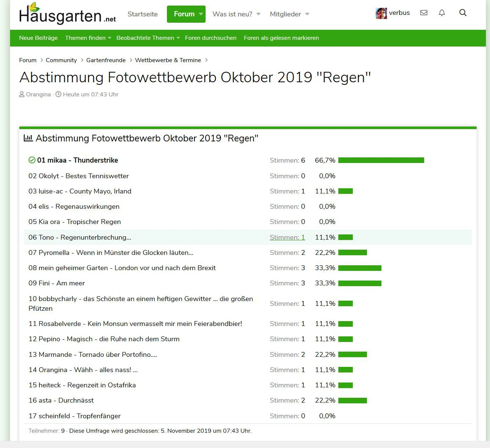Open the verbus username menu
Screen dimensions: 490x448
tap(399, 13)
